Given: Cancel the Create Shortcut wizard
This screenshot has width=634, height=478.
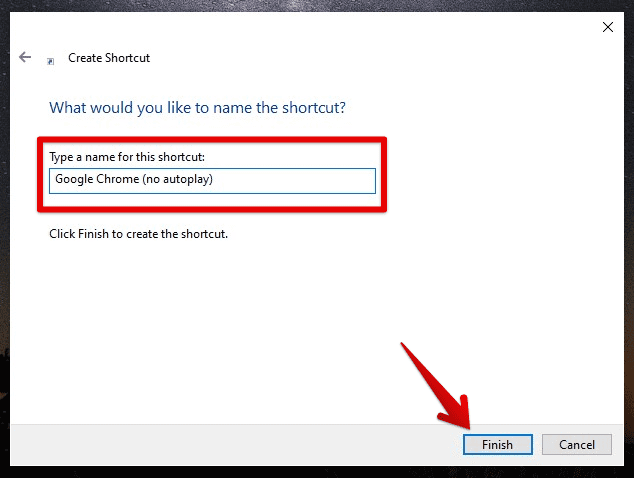Looking at the screenshot, I should click(x=577, y=444).
